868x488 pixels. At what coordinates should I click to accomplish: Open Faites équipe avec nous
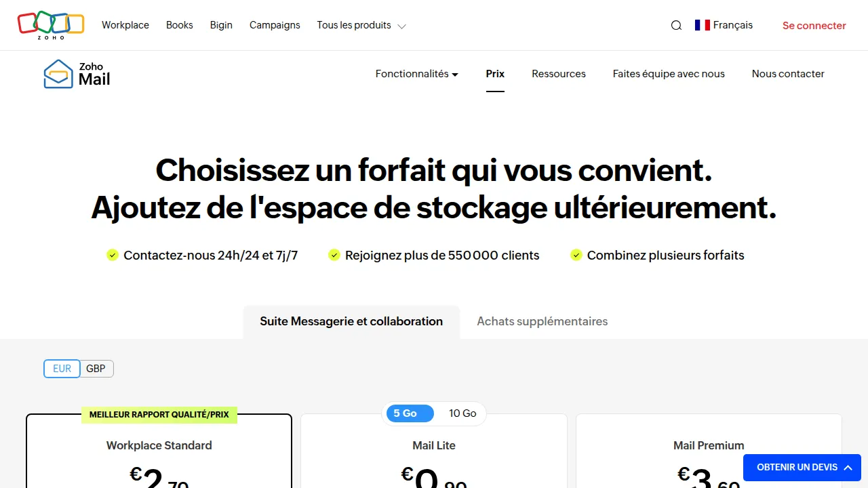[x=669, y=74]
